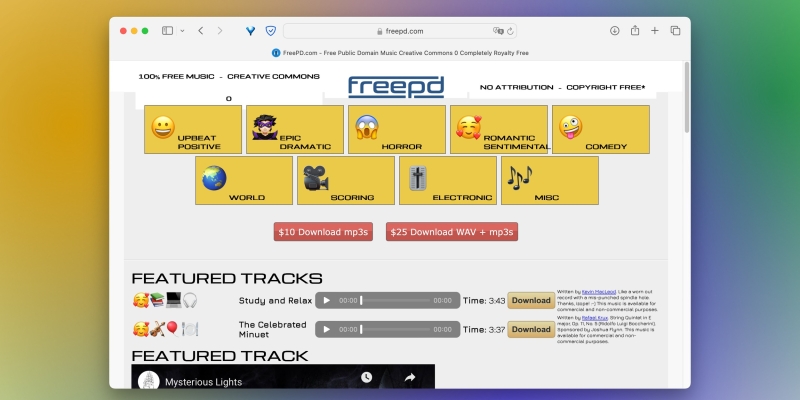Share the Mysterious Lights video via arrow icon
Viewport: 800px width, 400px height.
[409, 377]
